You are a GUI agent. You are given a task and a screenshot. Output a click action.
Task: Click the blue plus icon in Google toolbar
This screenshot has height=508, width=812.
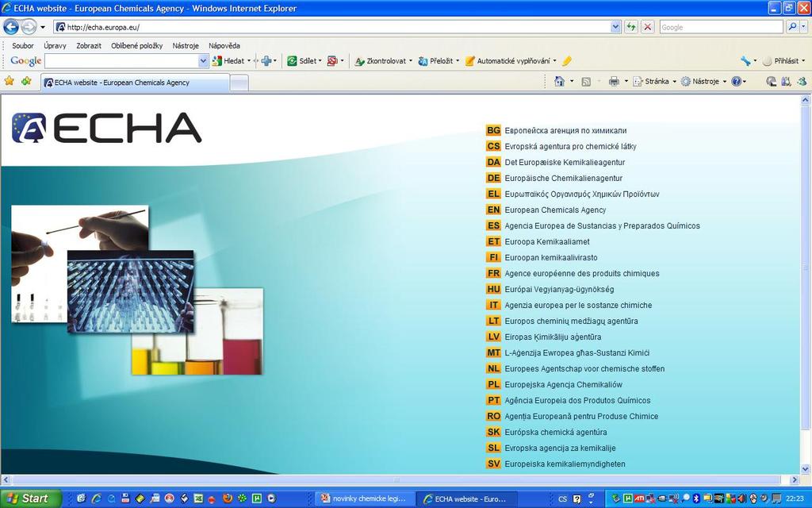[x=266, y=60]
